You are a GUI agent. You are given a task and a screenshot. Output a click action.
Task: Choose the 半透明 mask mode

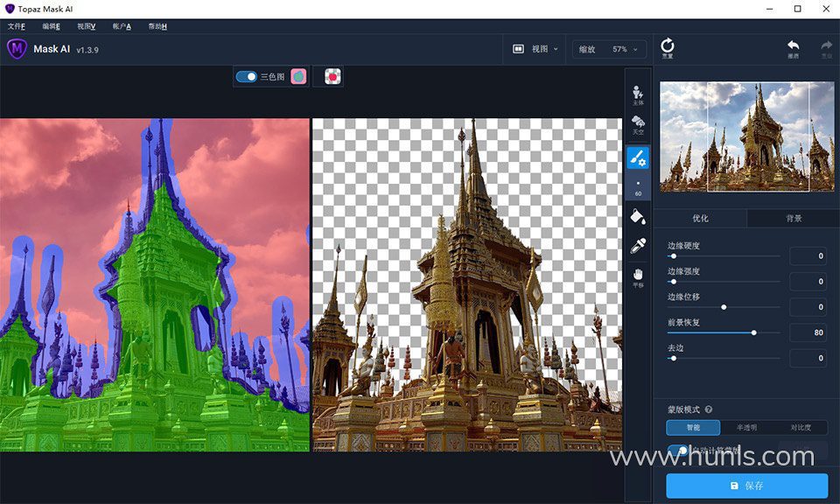click(x=747, y=428)
